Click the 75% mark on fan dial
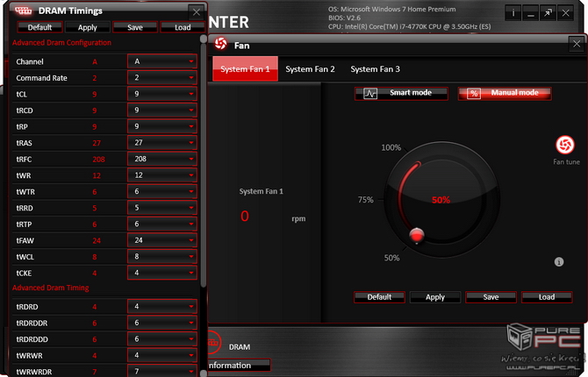Viewport: 588px width, 377px height. click(x=365, y=200)
